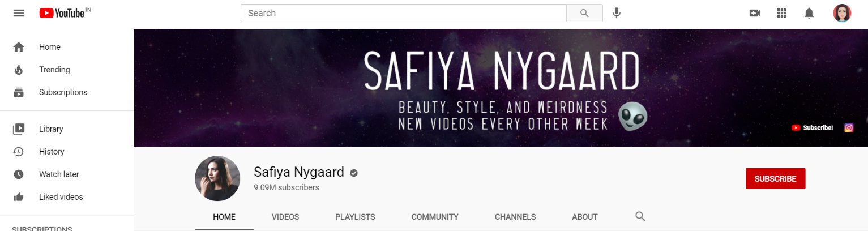Click the Safiya Nygaard channel name
The width and height of the screenshot is (868, 231).
[299, 172]
